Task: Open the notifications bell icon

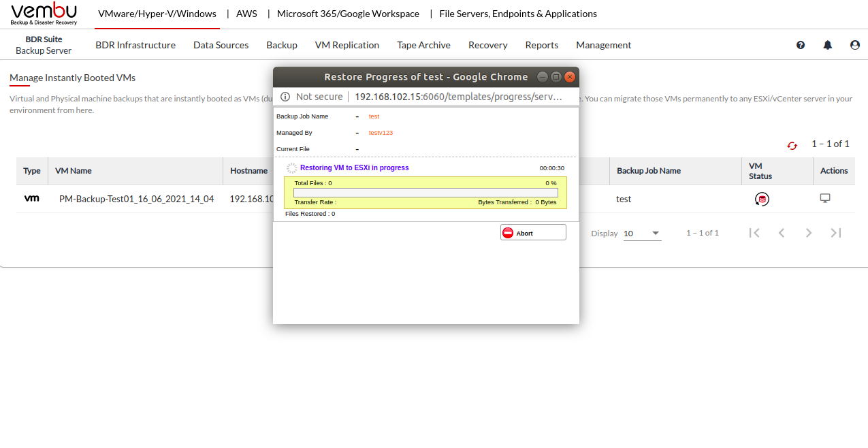Action: tap(828, 45)
